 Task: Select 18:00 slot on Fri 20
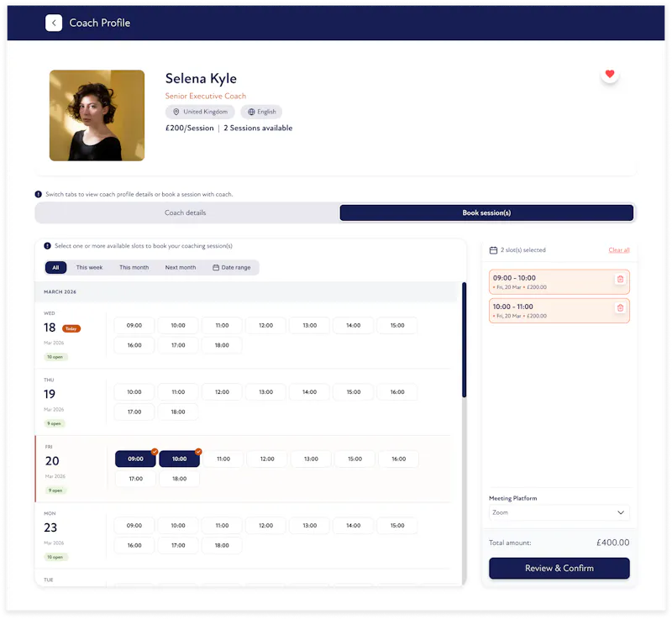179,479
